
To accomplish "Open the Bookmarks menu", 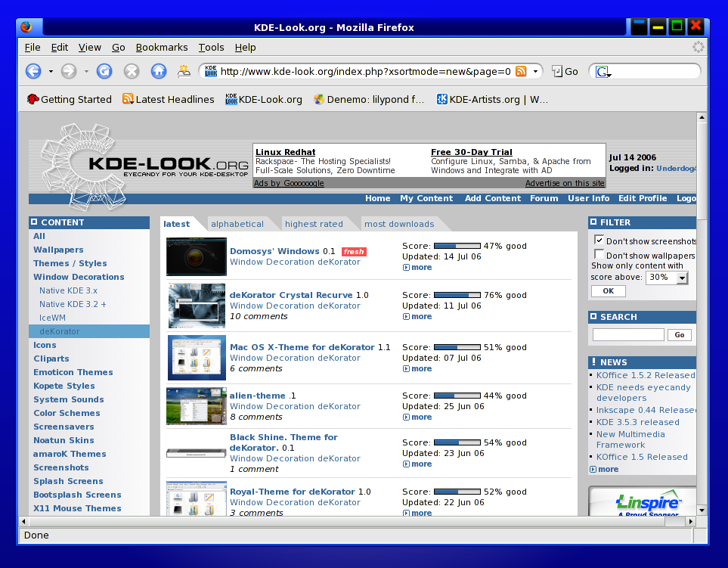I will [x=162, y=48].
